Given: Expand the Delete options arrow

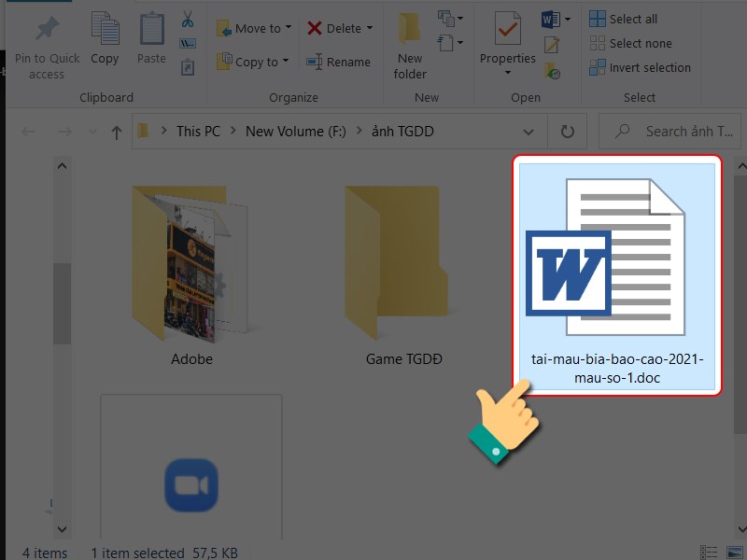Looking at the screenshot, I should coord(370,28).
